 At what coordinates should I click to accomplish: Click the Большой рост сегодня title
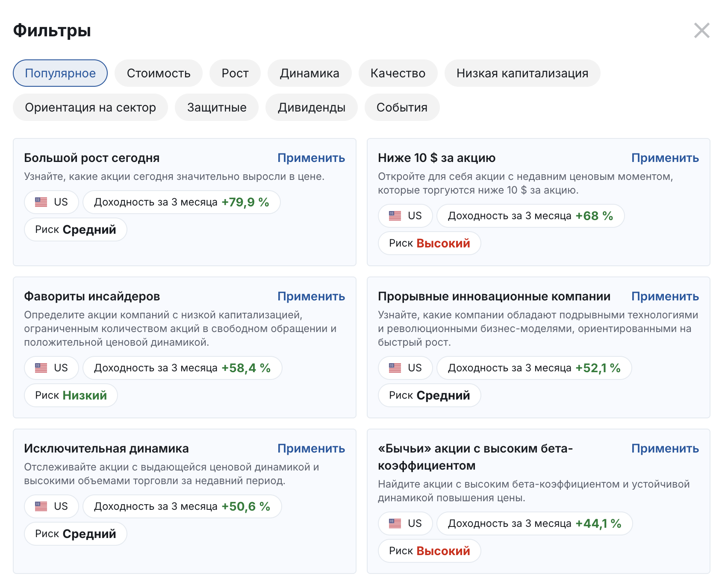pyautogui.click(x=92, y=158)
